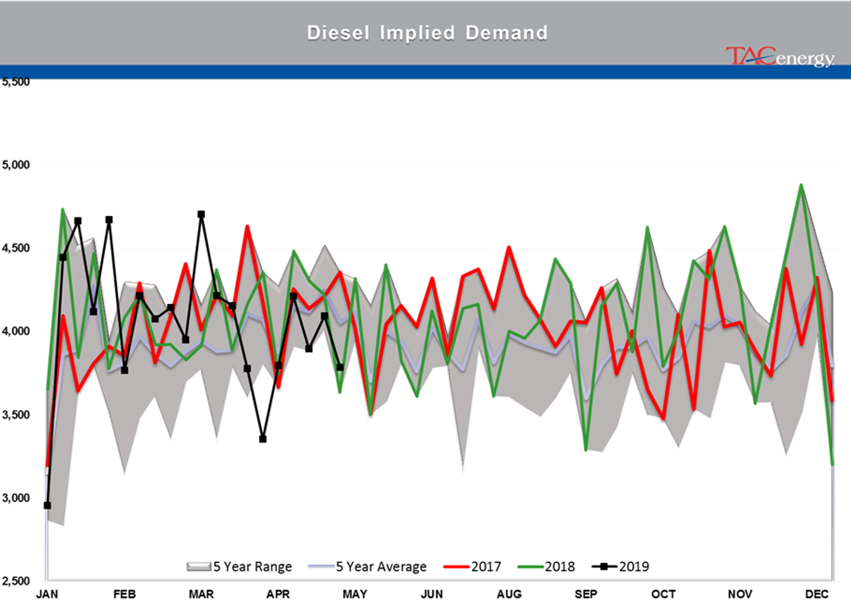The image size is (851, 616).
Task: Select the 2019 legend entry
Action: click(x=620, y=567)
